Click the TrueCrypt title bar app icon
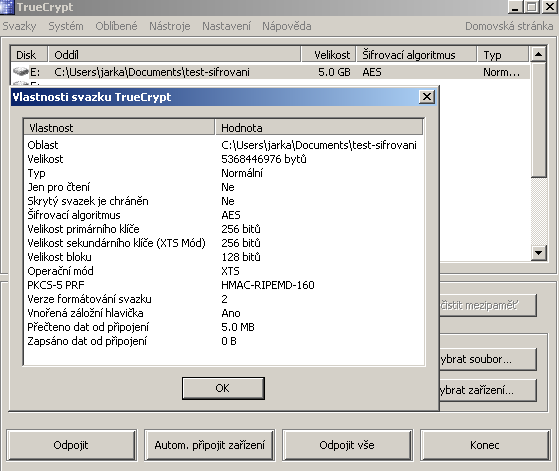Image resolution: width=559 pixels, height=471 pixels. [x=7, y=7]
